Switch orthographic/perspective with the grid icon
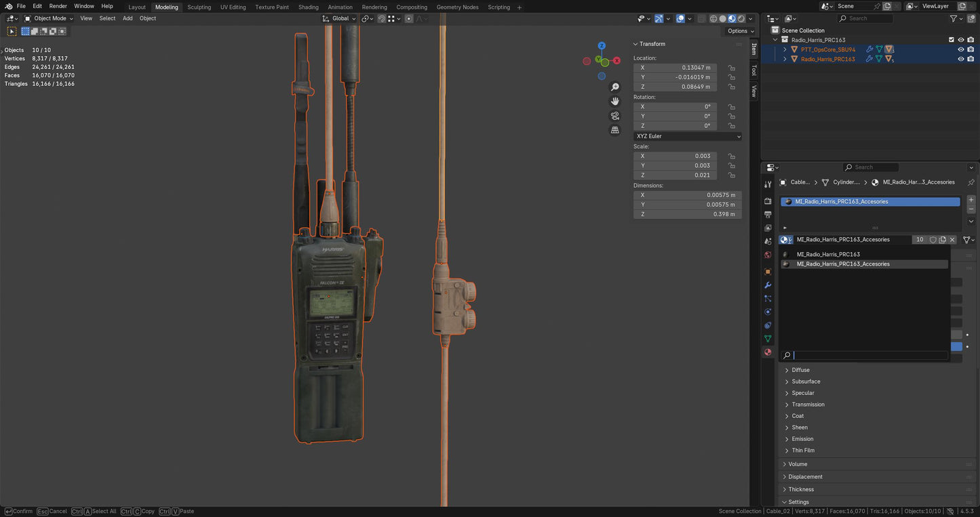 (615, 130)
